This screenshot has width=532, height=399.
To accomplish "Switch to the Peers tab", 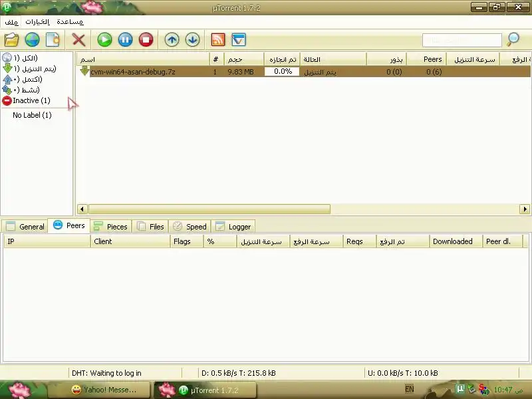I will tap(69, 225).
